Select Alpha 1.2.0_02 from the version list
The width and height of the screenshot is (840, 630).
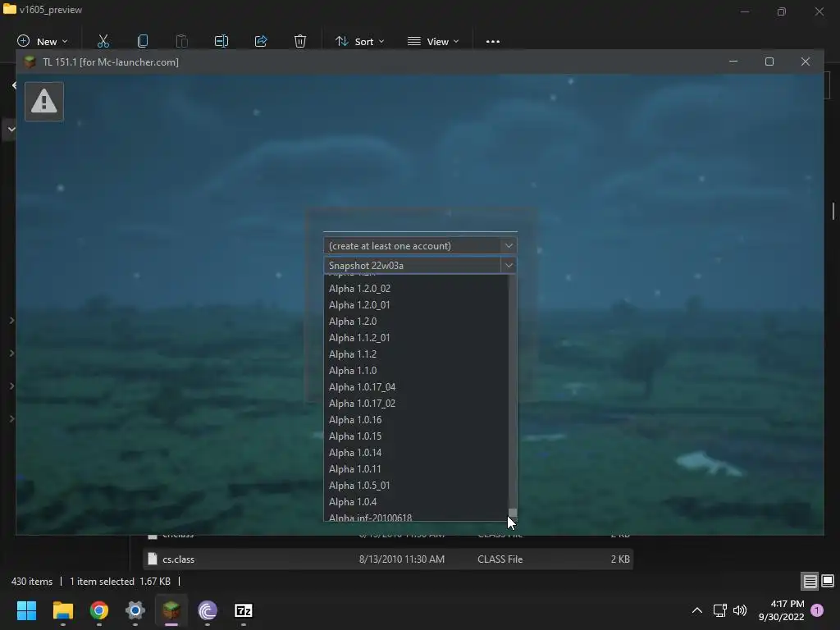[416, 288]
